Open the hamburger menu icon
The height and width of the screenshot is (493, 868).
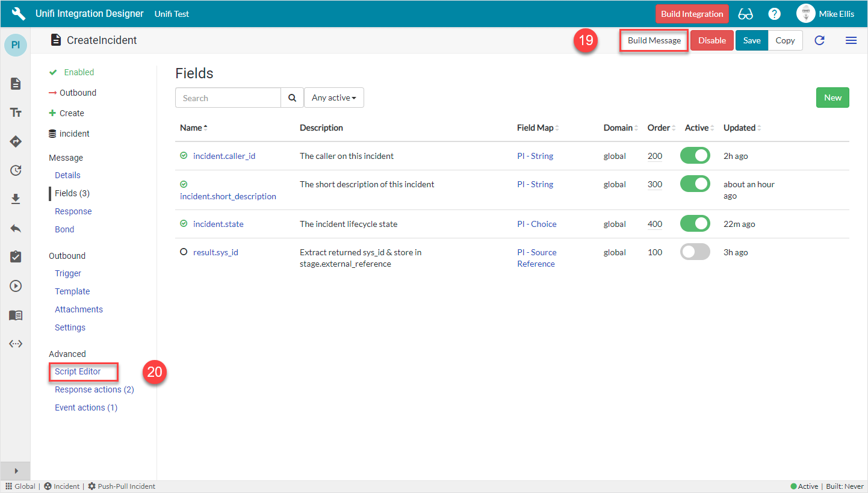[x=851, y=40]
